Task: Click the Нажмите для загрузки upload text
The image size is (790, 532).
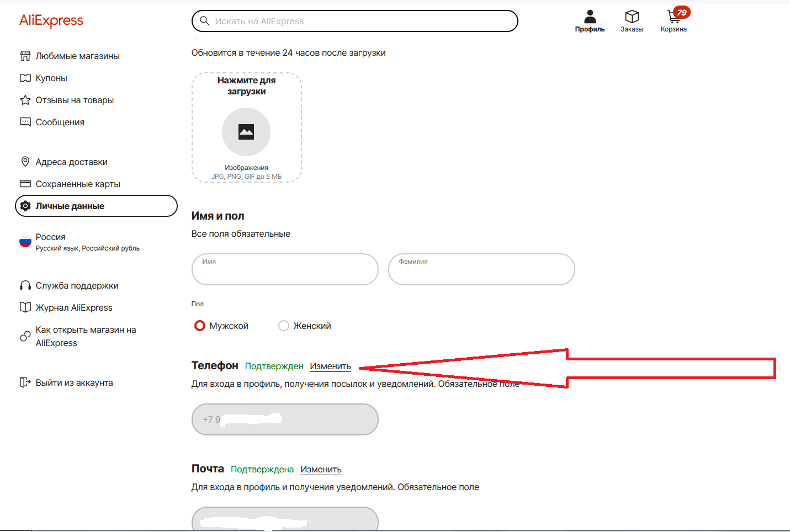Action: click(246, 86)
